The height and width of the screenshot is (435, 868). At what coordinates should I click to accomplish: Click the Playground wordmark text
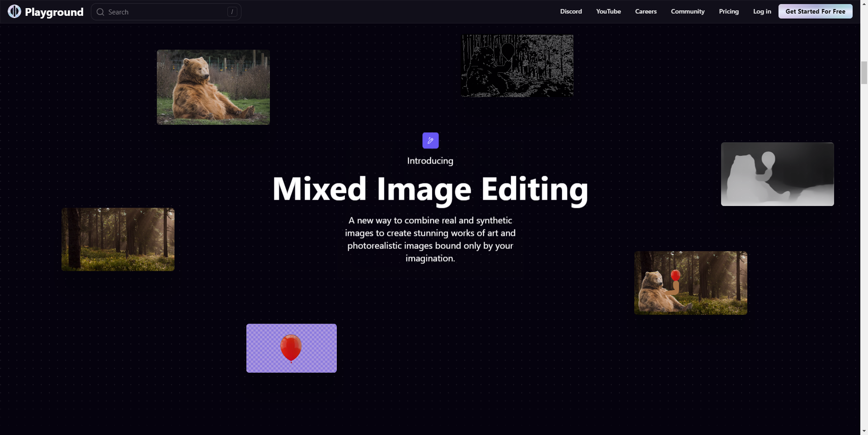click(x=54, y=12)
